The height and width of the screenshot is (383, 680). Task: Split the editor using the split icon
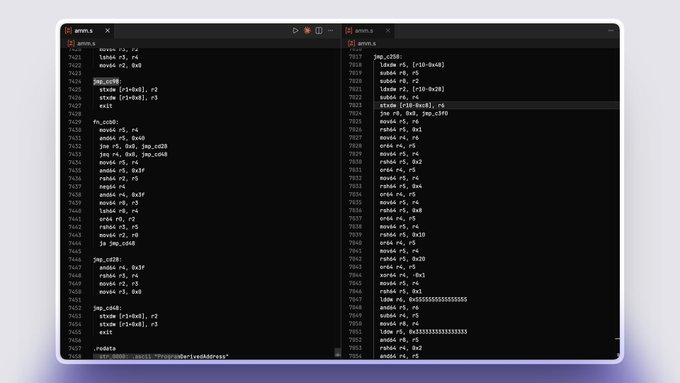point(319,30)
